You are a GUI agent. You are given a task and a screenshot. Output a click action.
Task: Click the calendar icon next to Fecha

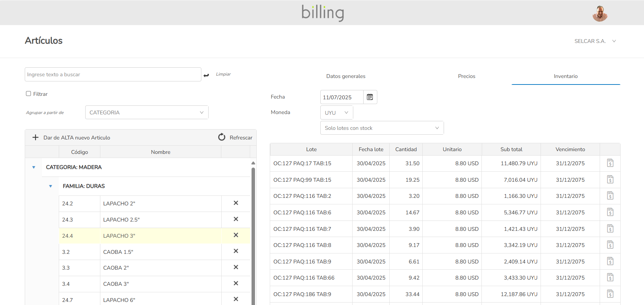(370, 97)
